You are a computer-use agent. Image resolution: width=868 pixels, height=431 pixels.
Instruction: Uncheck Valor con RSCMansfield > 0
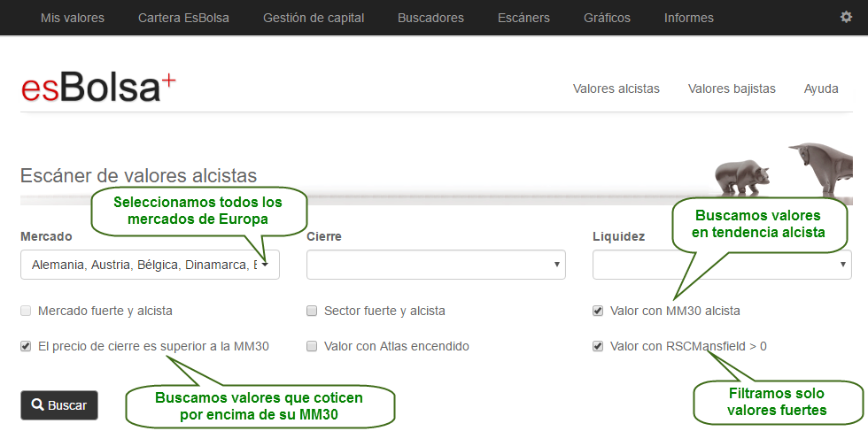pos(597,346)
